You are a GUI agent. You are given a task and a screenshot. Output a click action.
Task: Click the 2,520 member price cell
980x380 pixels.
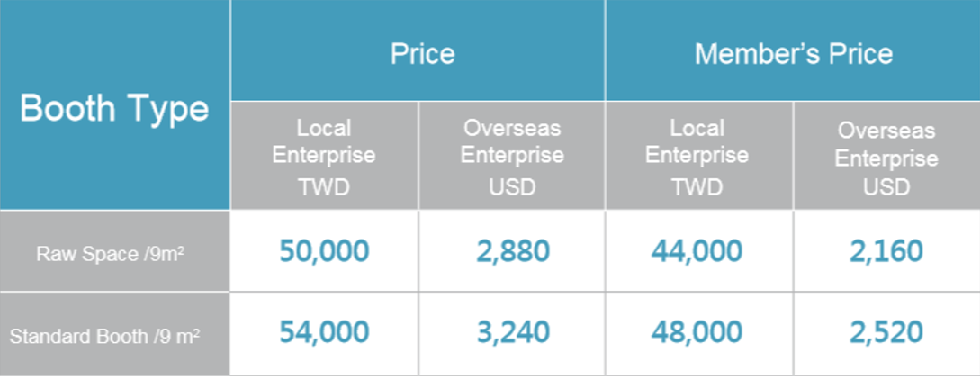(887, 334)
